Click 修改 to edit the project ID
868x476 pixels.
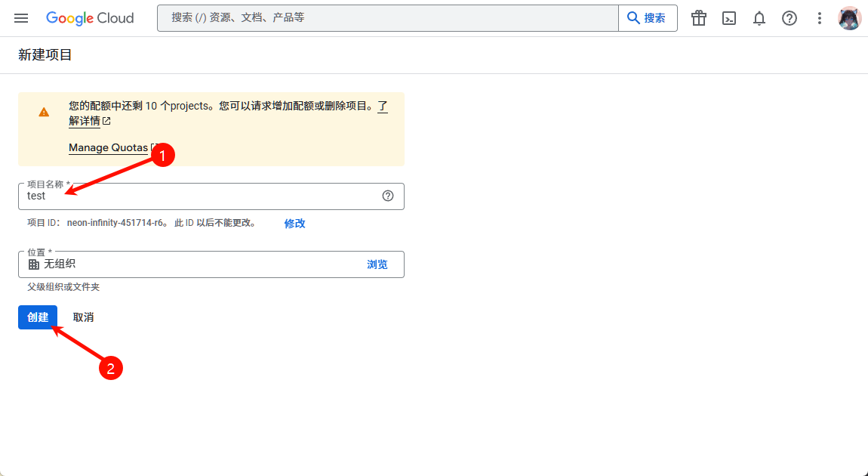click(294, 224)
